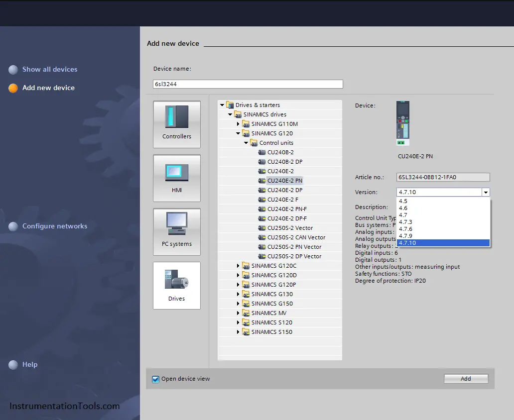Click the Control units folder icon
The image size is (514, 420).
[x=254, y=143]
